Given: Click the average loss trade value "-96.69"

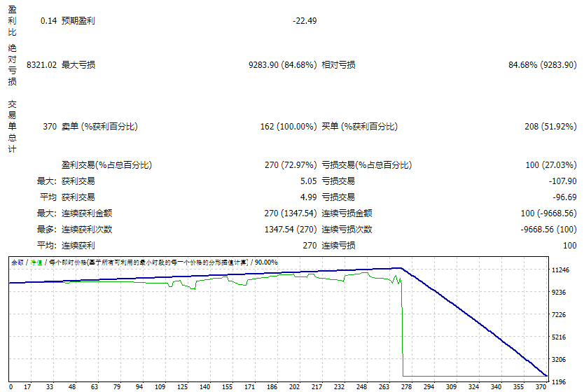Looking at the screenshot, I should coord(564,197).
